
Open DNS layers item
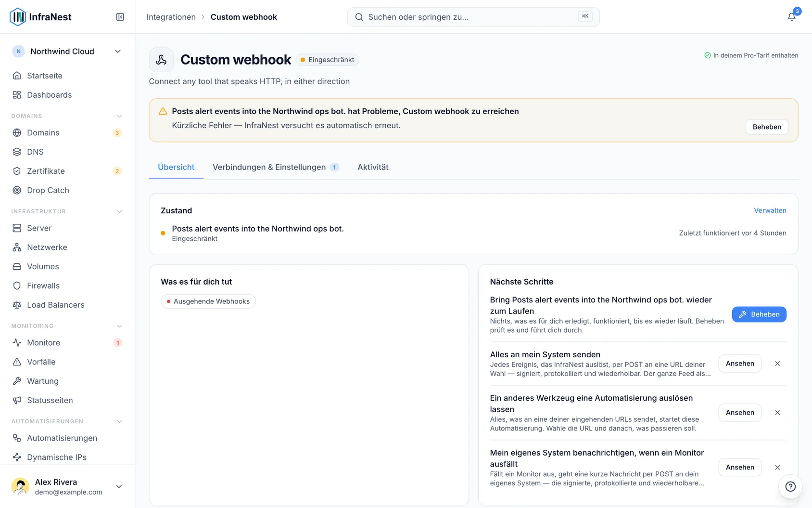tap(67, 152)
